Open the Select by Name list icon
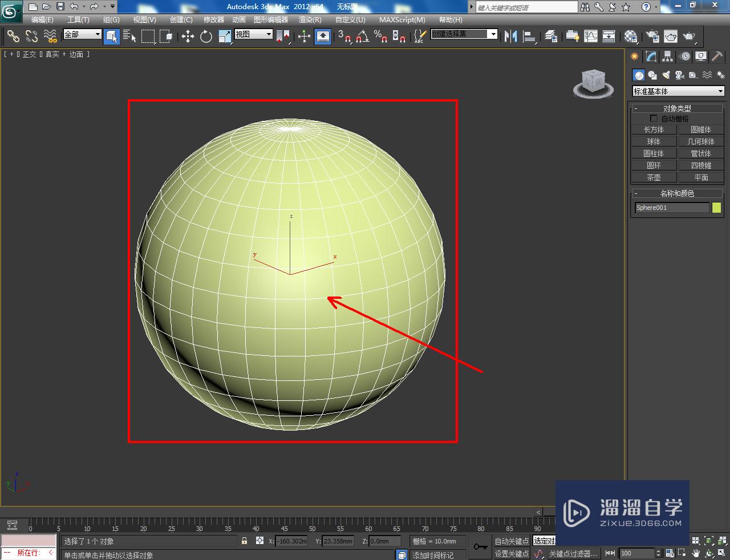 point(129,36)
